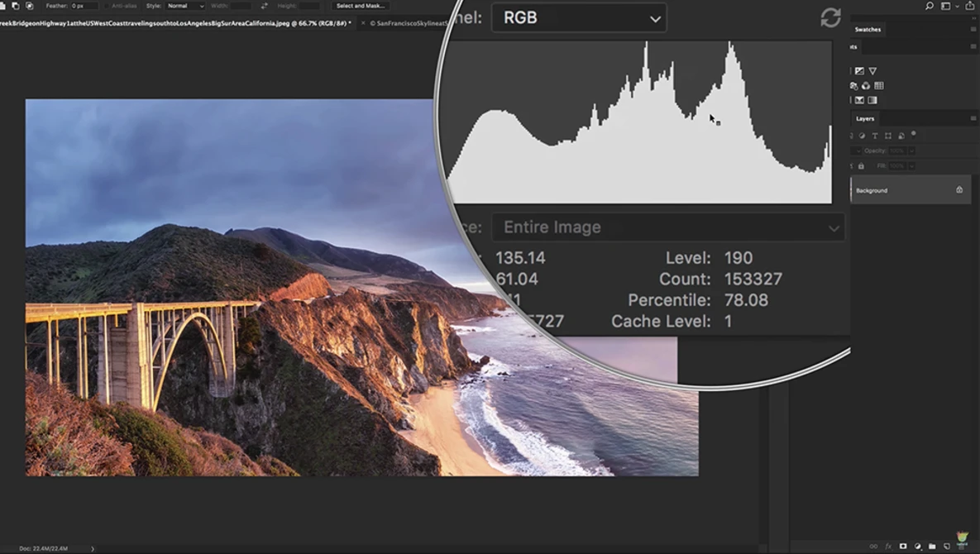Refresh the histogram with the circular arrows
Screen dimensions: 980x554
pyautogui.click(x=830, y=17)
